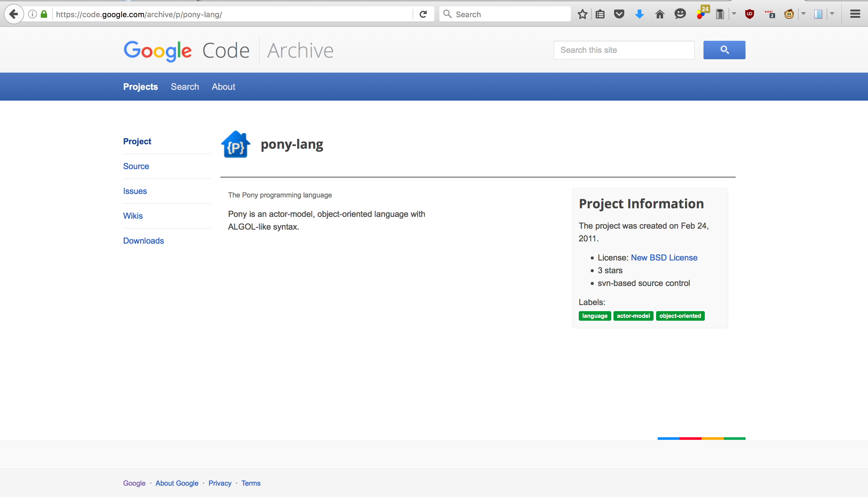Go to the Source sidebar link
Viewport: 868px width, 500px height.
(x=136, y=166)
